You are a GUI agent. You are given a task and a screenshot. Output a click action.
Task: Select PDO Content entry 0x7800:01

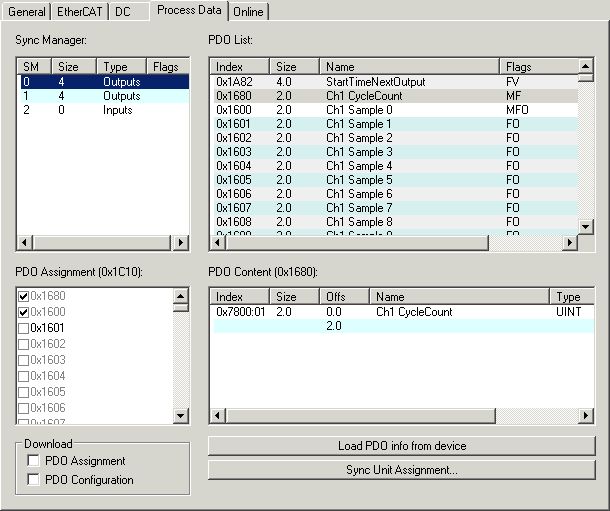(404, 312)
